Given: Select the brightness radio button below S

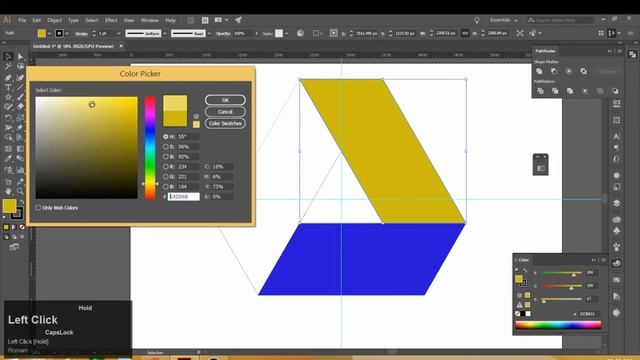Looking at the screenshot, I should [166, 156].
